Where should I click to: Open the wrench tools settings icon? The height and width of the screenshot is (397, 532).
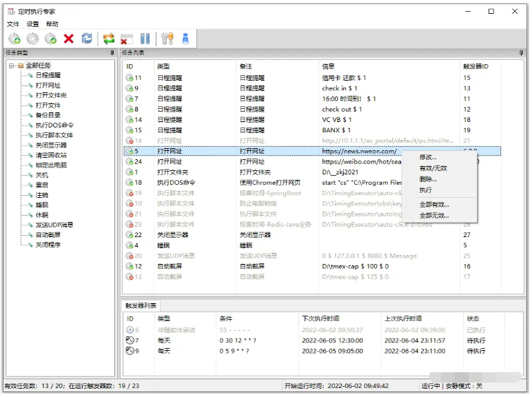coord(167,39)
